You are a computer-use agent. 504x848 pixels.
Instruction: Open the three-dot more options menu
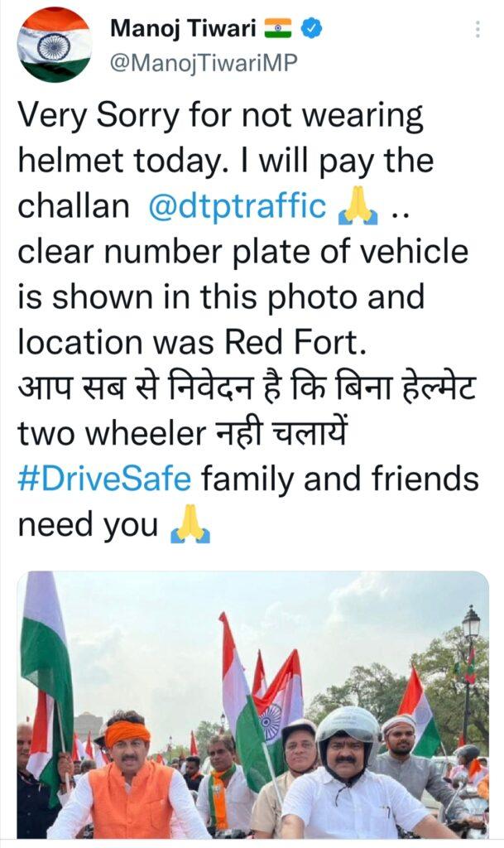pos(478,29)
